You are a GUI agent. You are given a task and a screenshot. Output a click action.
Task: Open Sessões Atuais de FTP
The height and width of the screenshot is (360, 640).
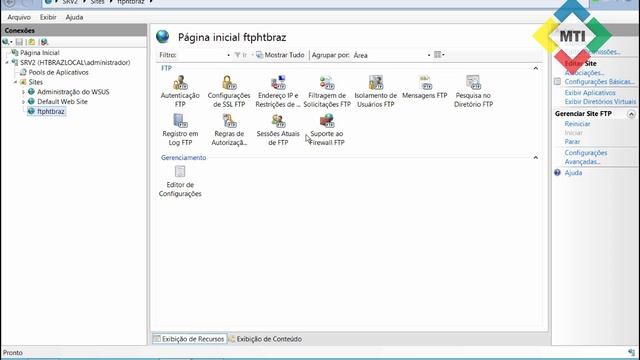(x=278, y=130)
